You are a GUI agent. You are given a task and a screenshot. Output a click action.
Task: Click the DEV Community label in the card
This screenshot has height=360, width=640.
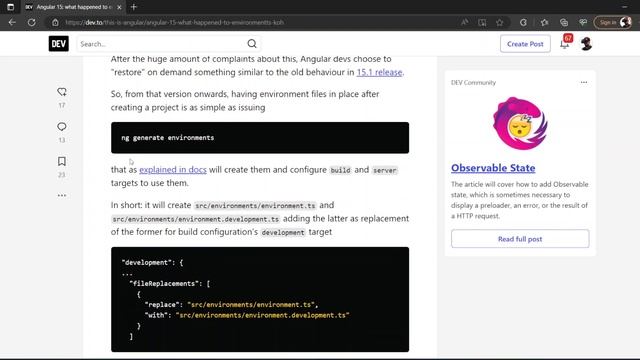click(x=473, y=82)
